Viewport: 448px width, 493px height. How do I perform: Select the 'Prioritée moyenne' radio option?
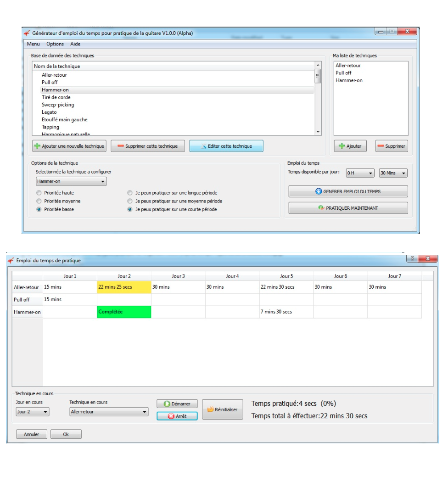(x=39, y=201)
